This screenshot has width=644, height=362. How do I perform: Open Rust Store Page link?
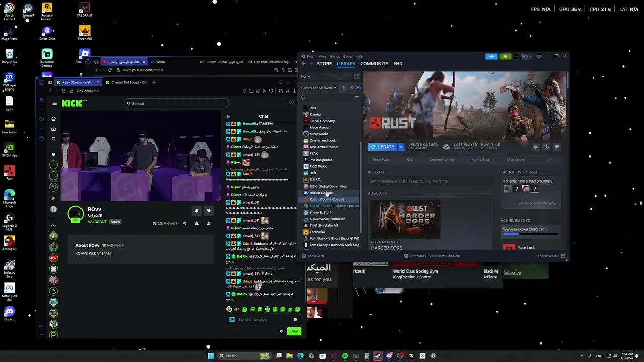point(381,160)
